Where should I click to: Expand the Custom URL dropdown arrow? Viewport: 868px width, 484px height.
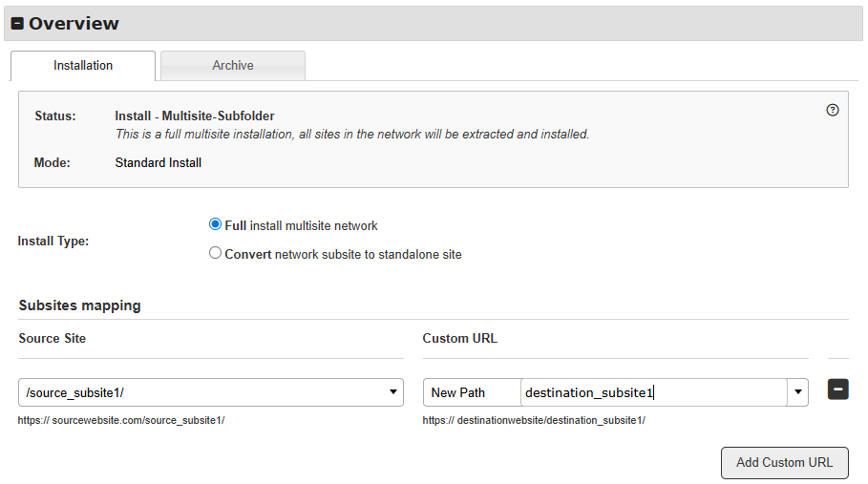tap(797, 392)
